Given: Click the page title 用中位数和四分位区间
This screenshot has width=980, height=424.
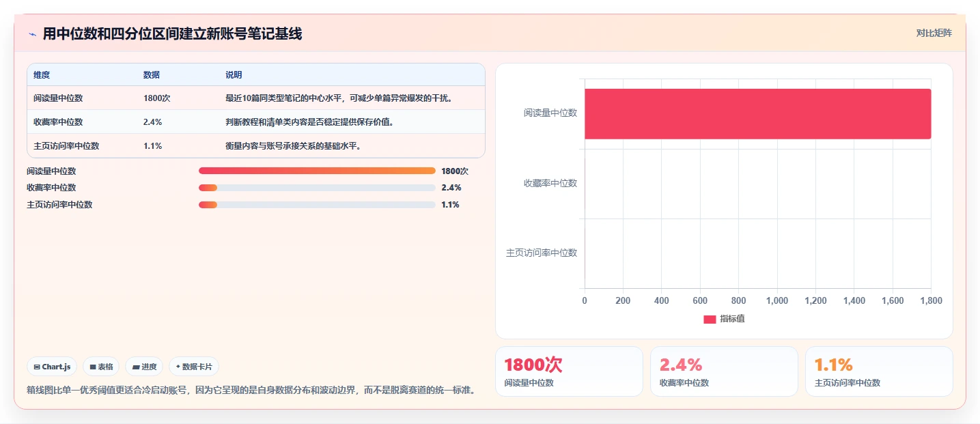Looking at the screenshot, I should point(172,33).
